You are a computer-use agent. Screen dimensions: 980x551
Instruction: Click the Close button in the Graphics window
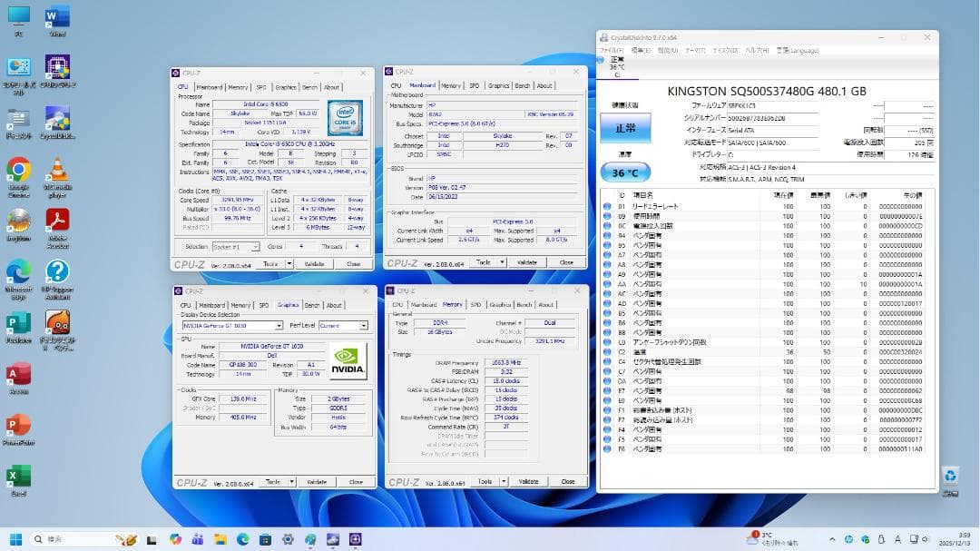(356, 482)
